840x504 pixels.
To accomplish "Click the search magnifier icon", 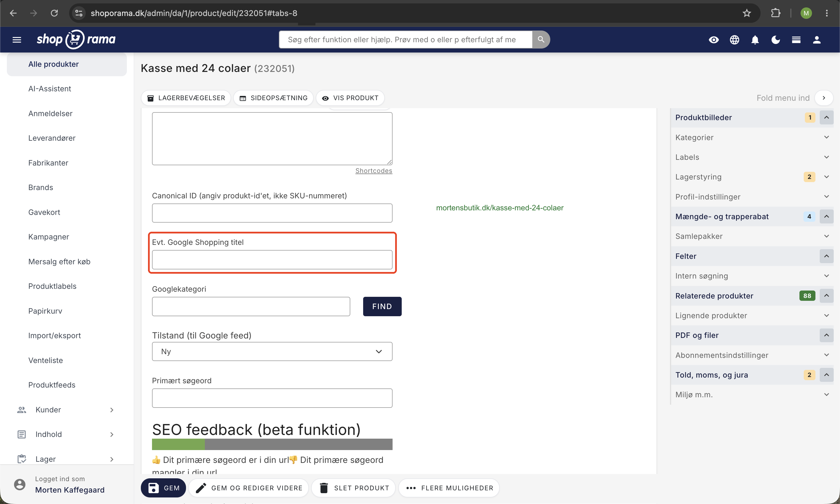I will [x=541, y=39].
